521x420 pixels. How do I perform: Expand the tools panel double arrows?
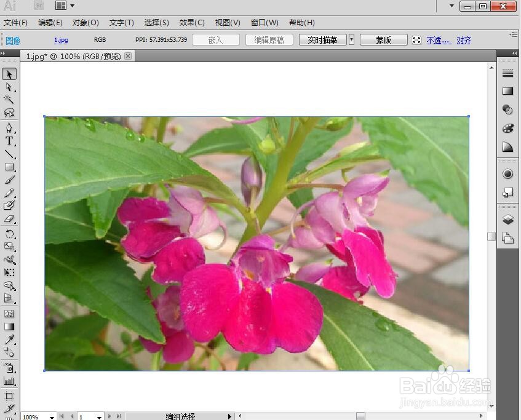click(x=3, y=53)
